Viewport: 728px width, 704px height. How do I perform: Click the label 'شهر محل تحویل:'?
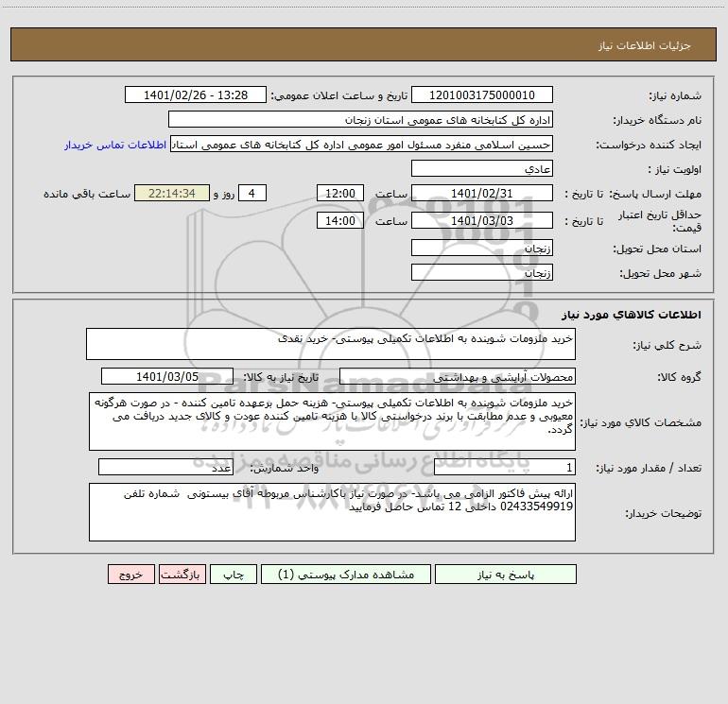661,274
